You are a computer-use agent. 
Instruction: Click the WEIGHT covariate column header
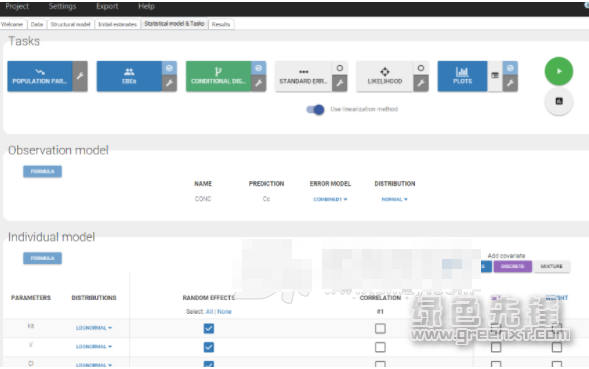[x=557, y=298]
